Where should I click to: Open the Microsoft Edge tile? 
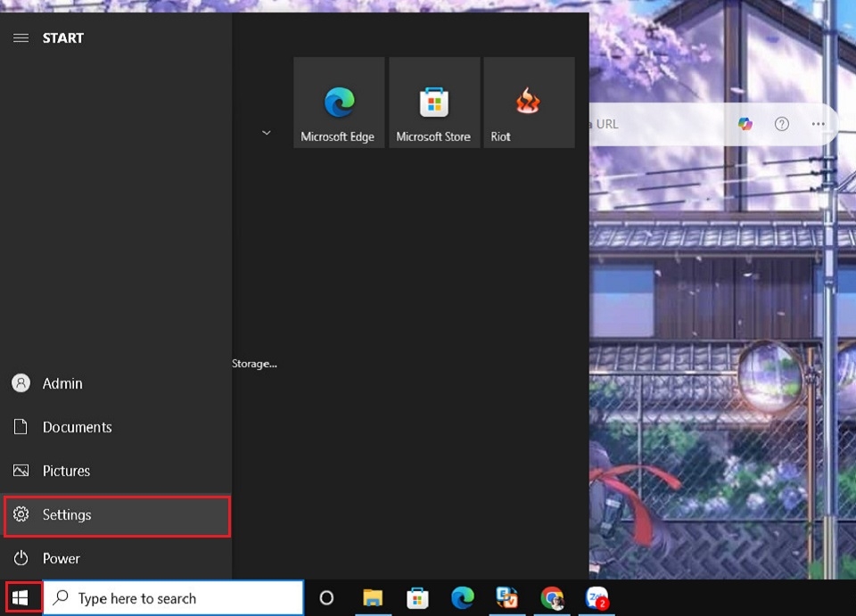point(339,102)
